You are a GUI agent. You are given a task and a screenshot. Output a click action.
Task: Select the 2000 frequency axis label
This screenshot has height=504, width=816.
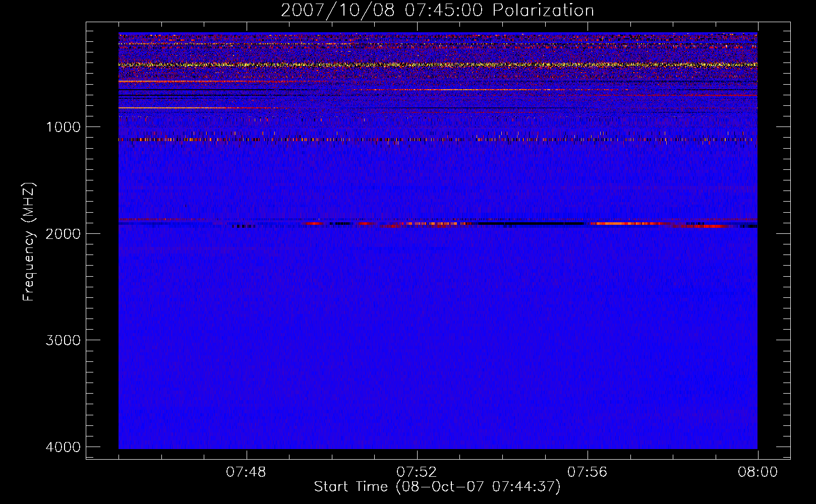[x=63, y=233]
